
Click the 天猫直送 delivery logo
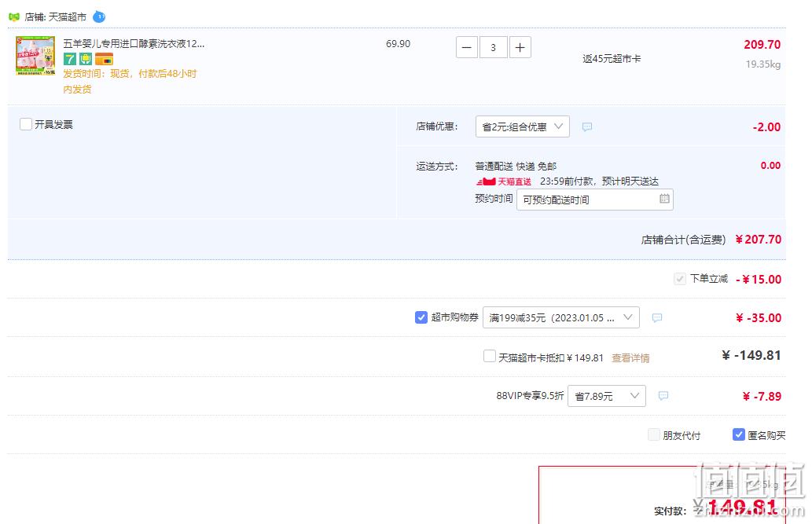(x=503, y=181)
